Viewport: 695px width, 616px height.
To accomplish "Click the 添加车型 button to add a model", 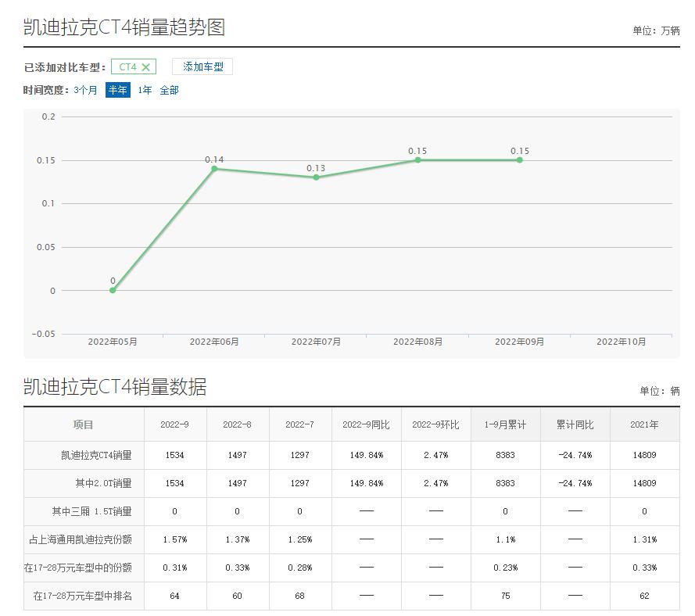I will (202, 66).
